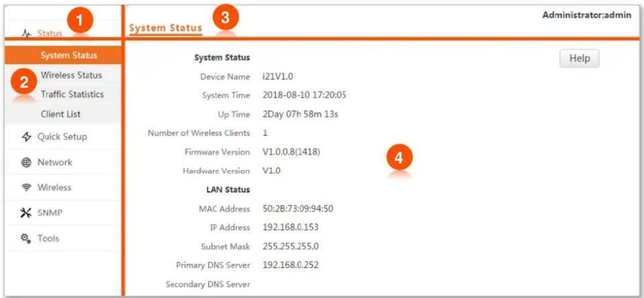Click the SNMP crossed tools icon
Screen dimensions: 644x298
26,213
